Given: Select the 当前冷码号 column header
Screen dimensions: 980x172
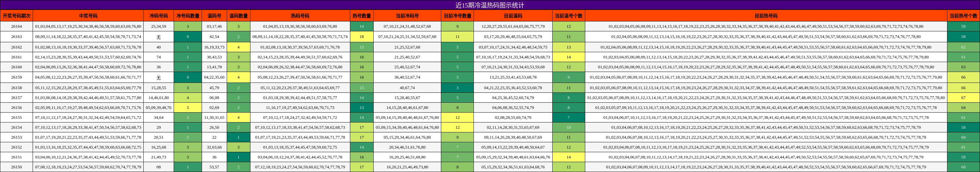Looking at the screenshot, I should 407,16.
